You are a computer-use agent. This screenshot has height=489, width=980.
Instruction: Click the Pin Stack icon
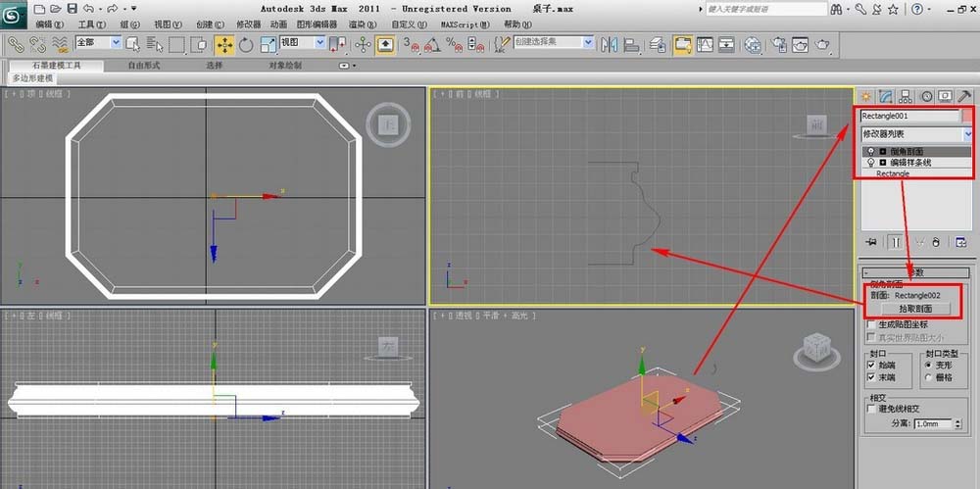[x=870, y=242]
